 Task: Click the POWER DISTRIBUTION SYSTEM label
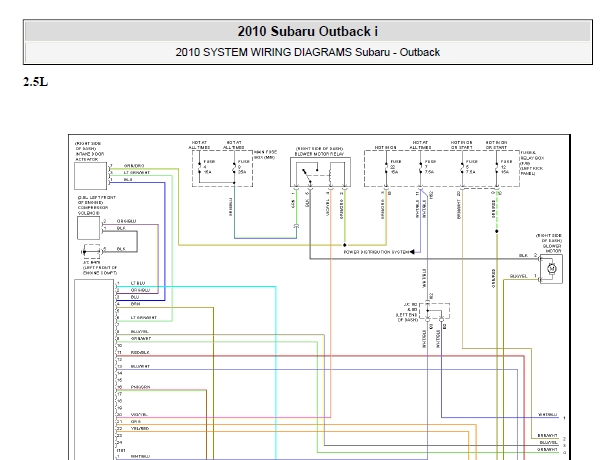click(x=376, y=252)
